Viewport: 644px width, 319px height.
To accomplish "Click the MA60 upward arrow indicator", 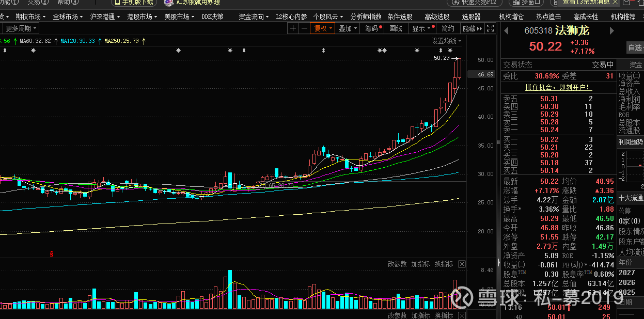I will [55, 41].
